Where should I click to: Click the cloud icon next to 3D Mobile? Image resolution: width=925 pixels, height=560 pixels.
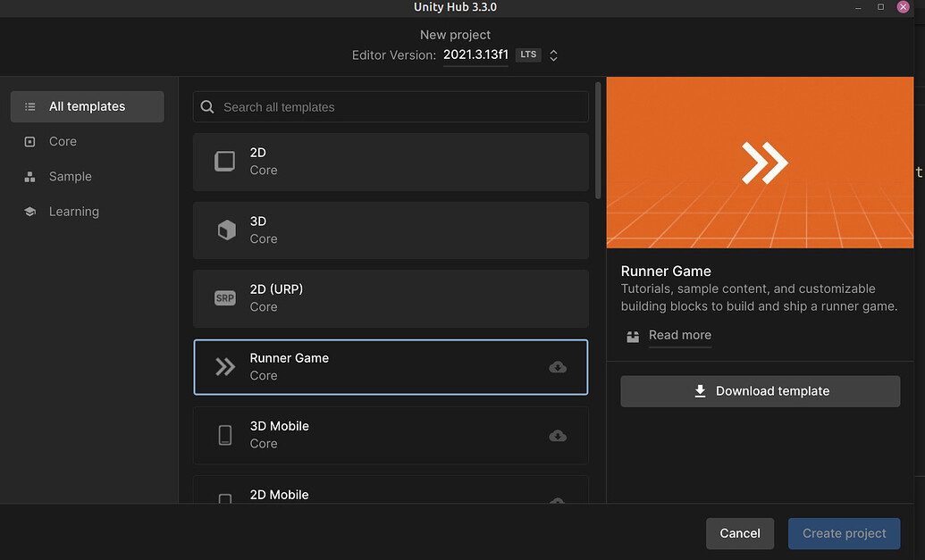pos(558,435)
